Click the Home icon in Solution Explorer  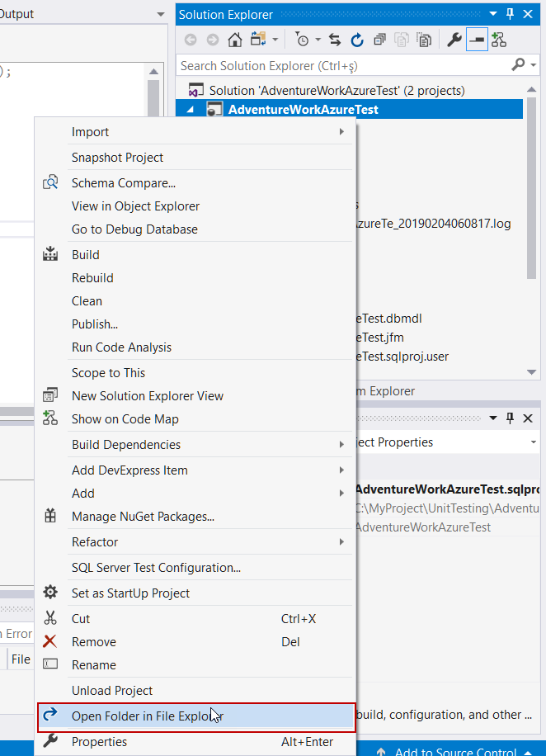[235, 40]
